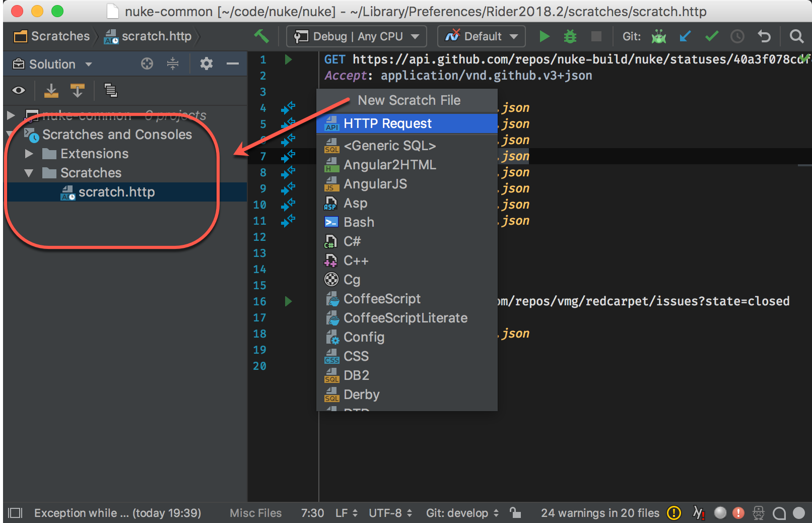
Task: Choose Angular2HTML scratch type
Action: 407,165
